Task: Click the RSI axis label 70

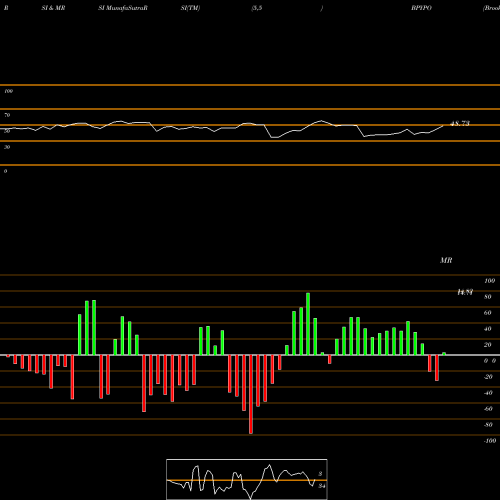Action: pos(7,115)
